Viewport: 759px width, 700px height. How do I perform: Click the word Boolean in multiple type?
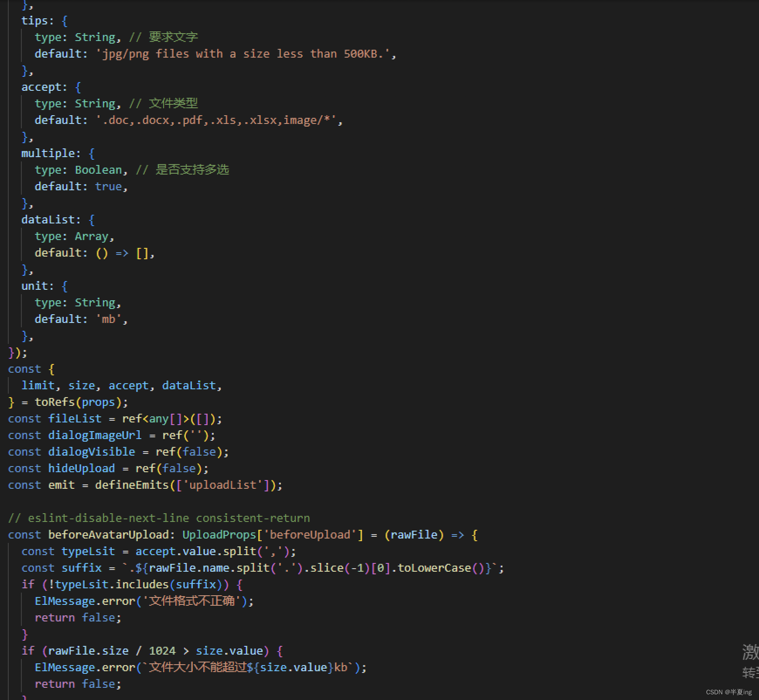98,170
